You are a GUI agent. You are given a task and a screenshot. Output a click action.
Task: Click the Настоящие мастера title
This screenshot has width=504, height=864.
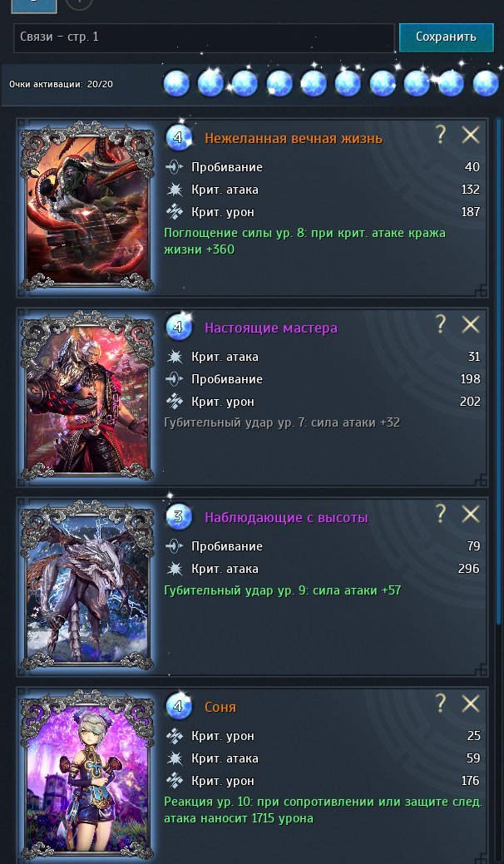click(271, 328)
